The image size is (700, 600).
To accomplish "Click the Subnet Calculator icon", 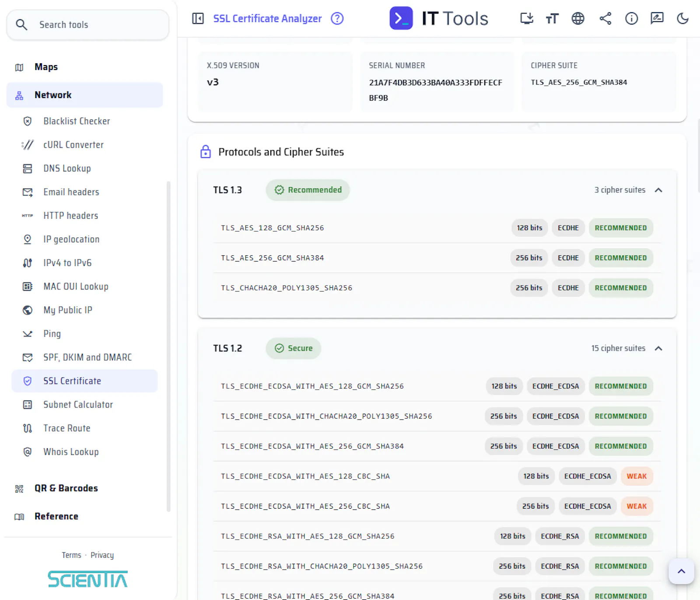I will point(28,405).
